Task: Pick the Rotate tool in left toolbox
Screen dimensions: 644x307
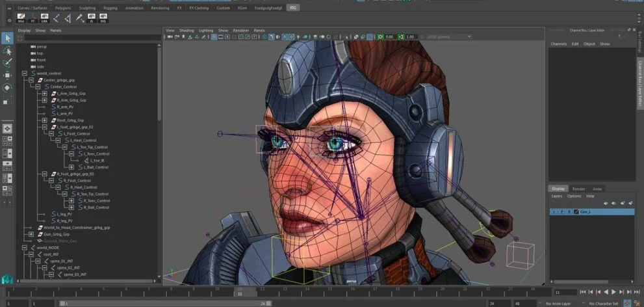Action: click(x=7, y=88)
